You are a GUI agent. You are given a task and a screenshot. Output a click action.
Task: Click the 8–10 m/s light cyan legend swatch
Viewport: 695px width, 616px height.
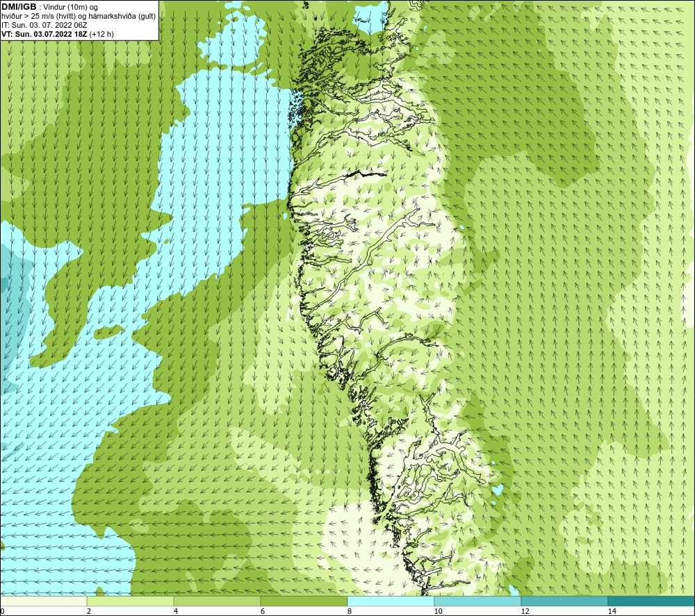click(x=391, y=601)
